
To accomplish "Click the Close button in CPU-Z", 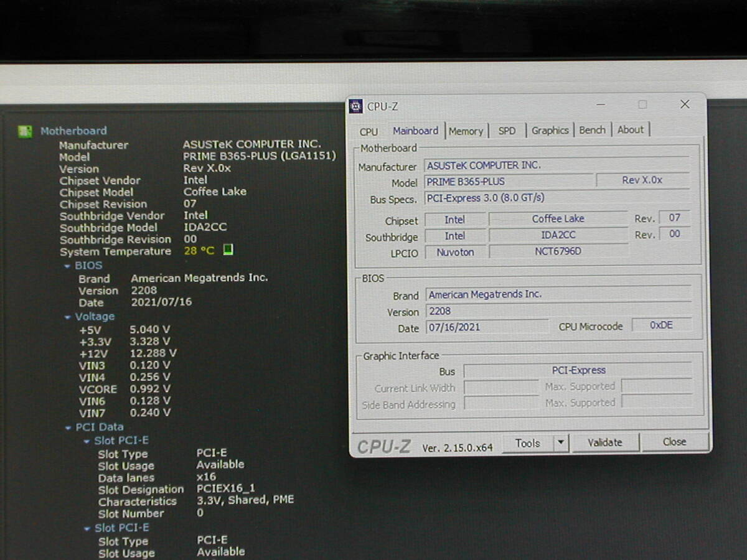I will [675, 442].
